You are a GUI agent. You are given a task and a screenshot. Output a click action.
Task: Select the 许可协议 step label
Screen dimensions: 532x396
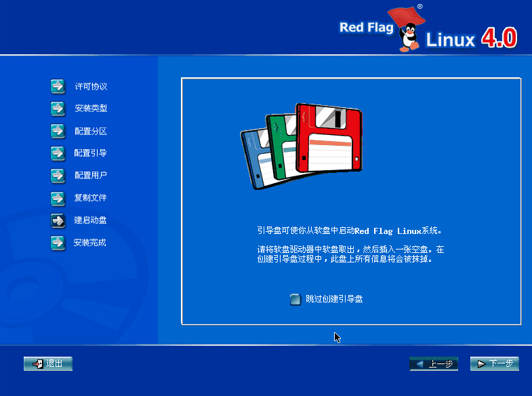pyautogui.click(x=91, y=87)
